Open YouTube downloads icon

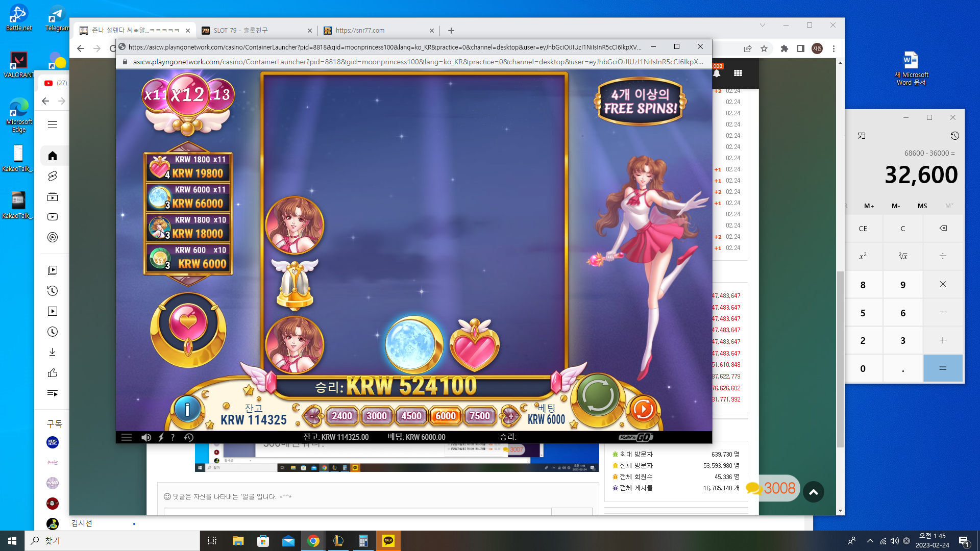coord(53,352)
